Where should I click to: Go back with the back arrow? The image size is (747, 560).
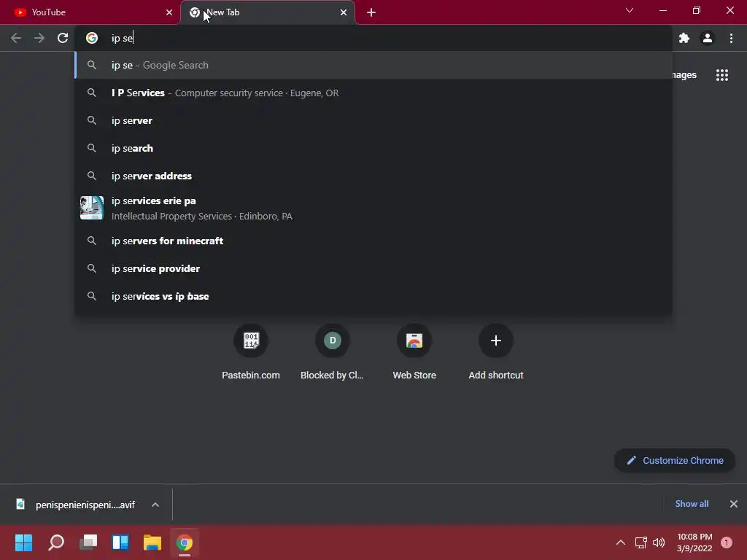pos(16,38)
